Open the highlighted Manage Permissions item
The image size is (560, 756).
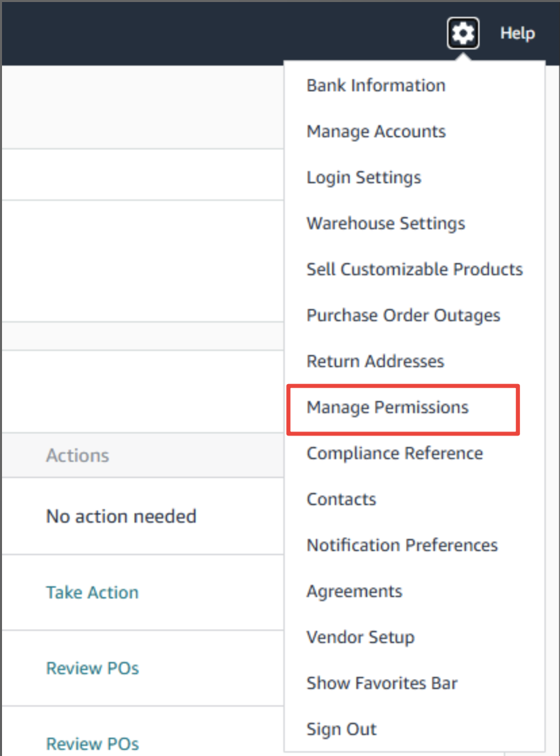click(388, 408)
